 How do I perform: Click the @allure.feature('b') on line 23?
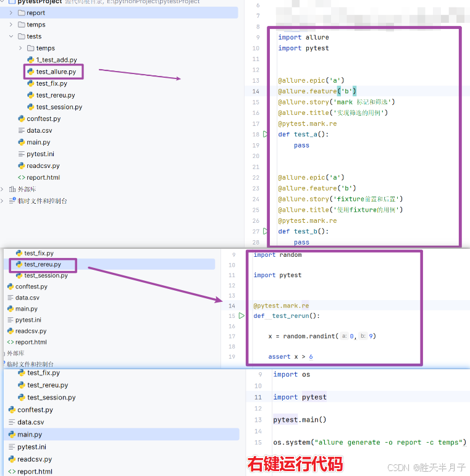coord(317,188)
